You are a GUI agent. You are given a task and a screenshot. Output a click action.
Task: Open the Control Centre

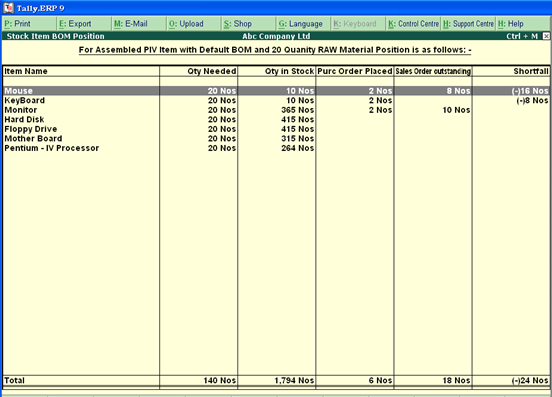[x=414, y=24]
